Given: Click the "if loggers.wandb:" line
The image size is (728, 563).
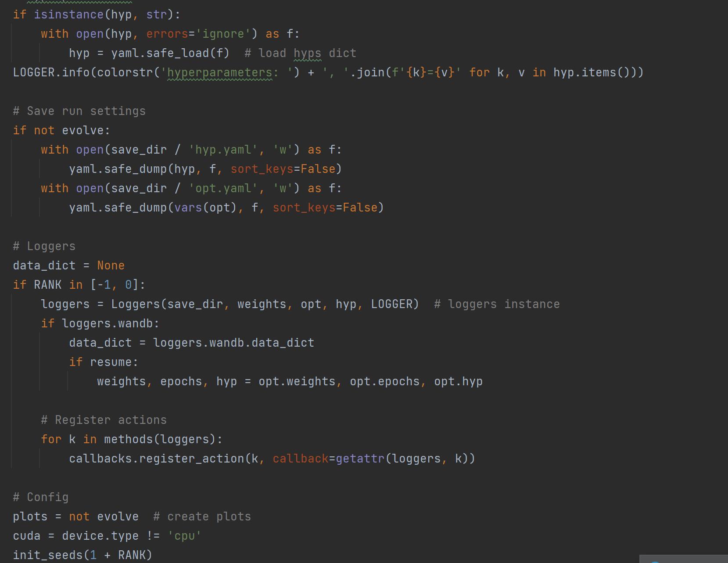Looking at the screenshot, I should point(100,323).
